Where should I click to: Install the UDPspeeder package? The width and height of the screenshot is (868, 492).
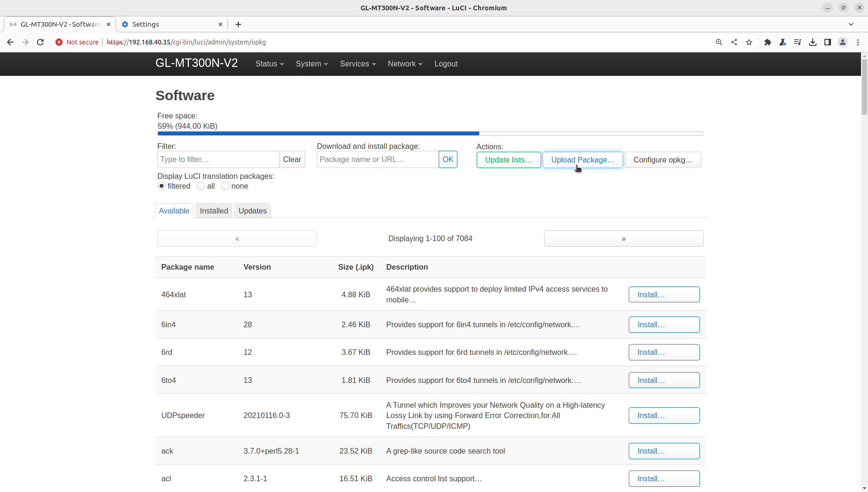point(664,415)
